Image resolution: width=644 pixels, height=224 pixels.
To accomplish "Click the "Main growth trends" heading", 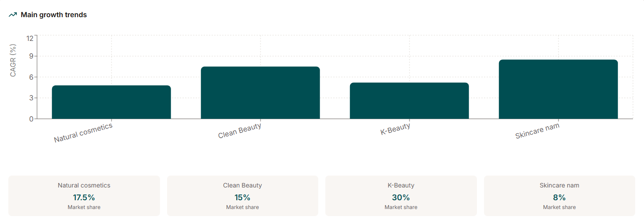I will (53, 15).
